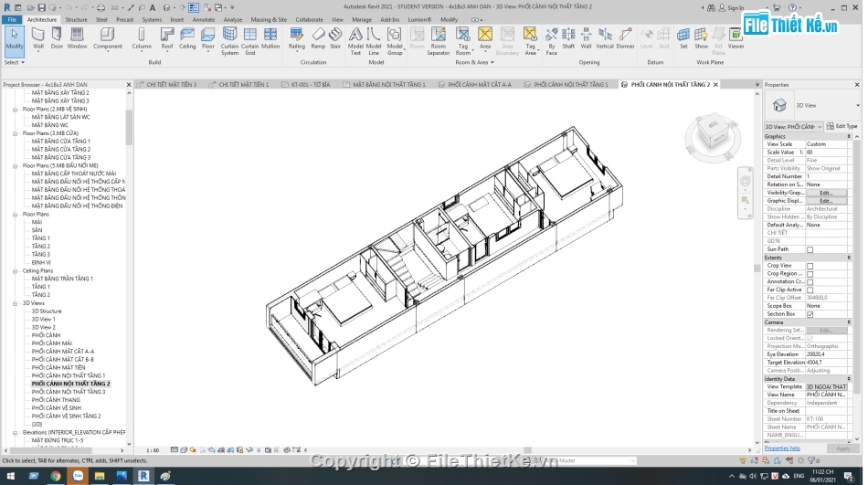This screenshot has width=868, height=485.
Task: Edit Visibility/Graphics Overrides
Action: click(x=825, y=193)
